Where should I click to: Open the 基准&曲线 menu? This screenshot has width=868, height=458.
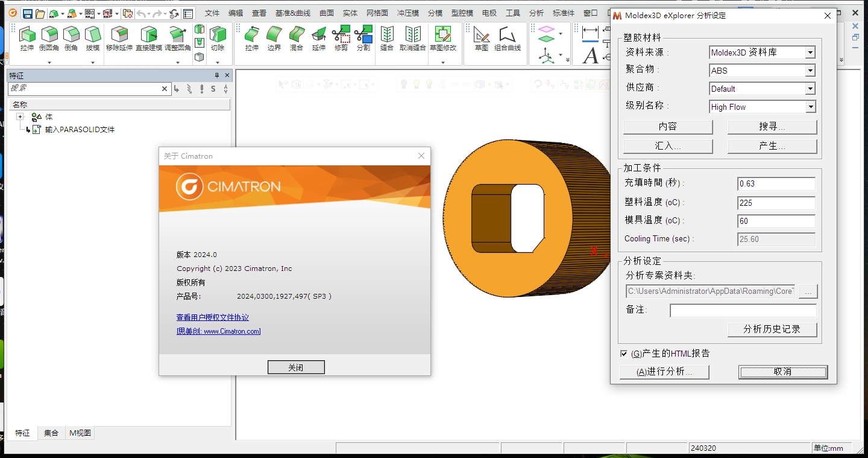point(293,13)
